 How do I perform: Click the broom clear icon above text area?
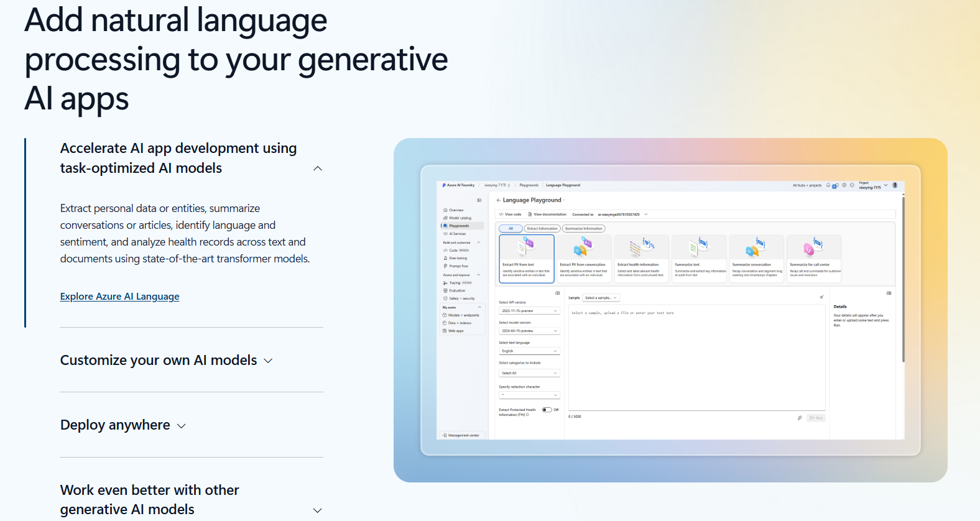click(821, 297)
